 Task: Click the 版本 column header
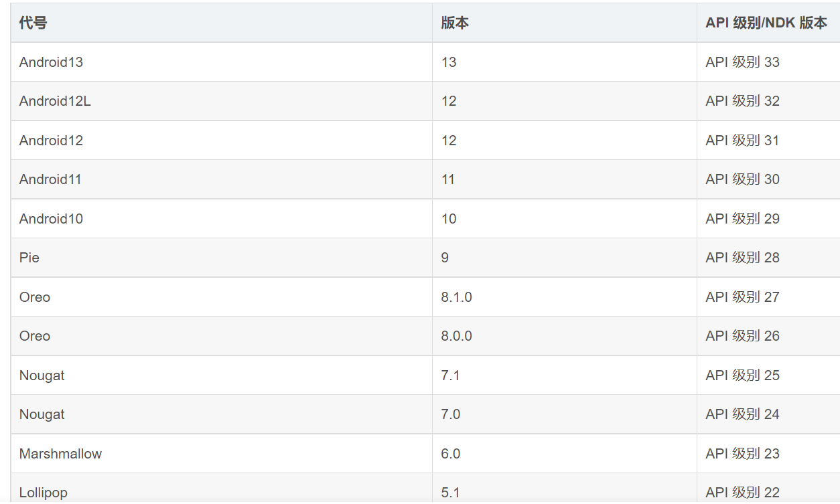tap(565, 23)
